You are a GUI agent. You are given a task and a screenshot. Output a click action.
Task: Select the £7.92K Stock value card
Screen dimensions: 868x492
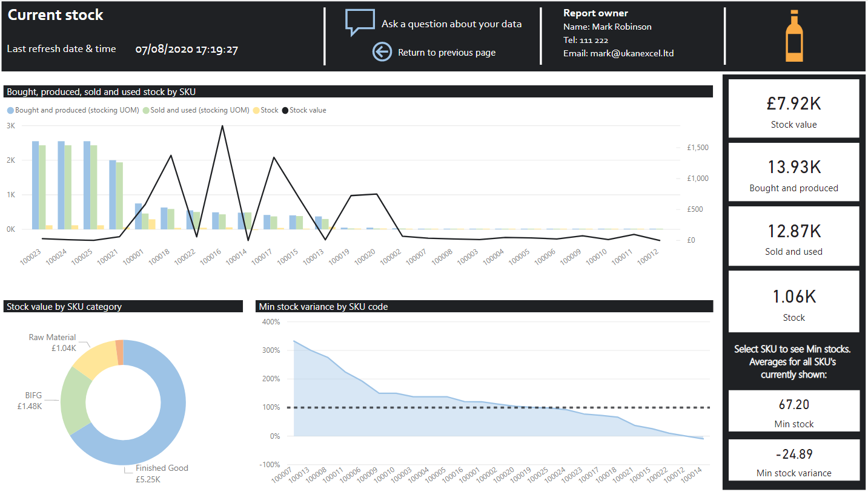point(793,109)
